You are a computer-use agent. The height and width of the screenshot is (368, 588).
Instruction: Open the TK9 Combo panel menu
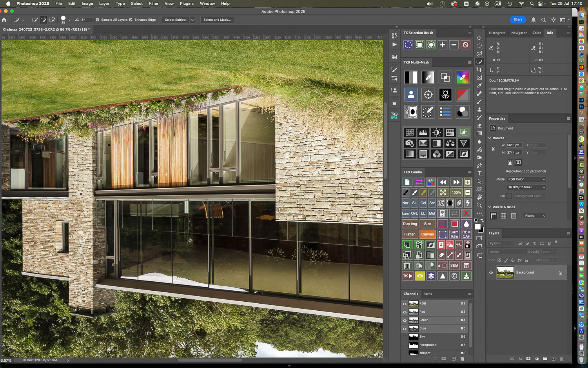click(470, 172)
